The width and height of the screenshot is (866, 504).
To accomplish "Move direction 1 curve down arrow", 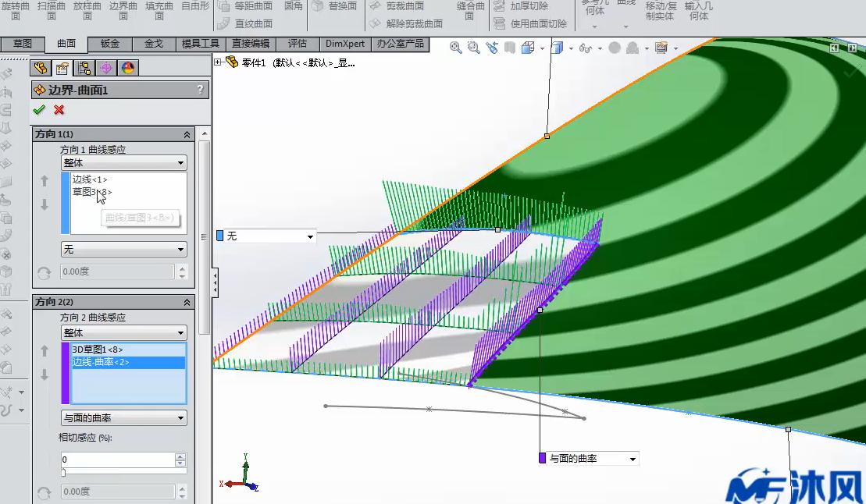I will coord(45,204).
